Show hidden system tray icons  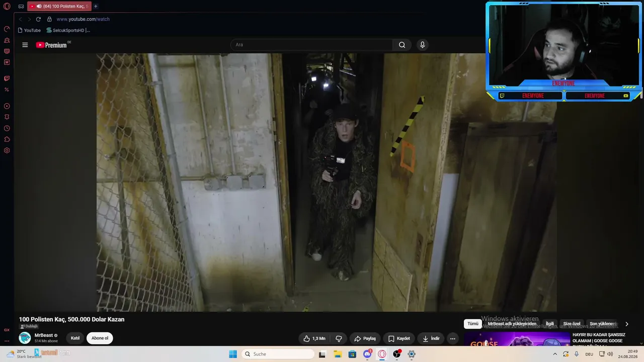coord(555,354)
